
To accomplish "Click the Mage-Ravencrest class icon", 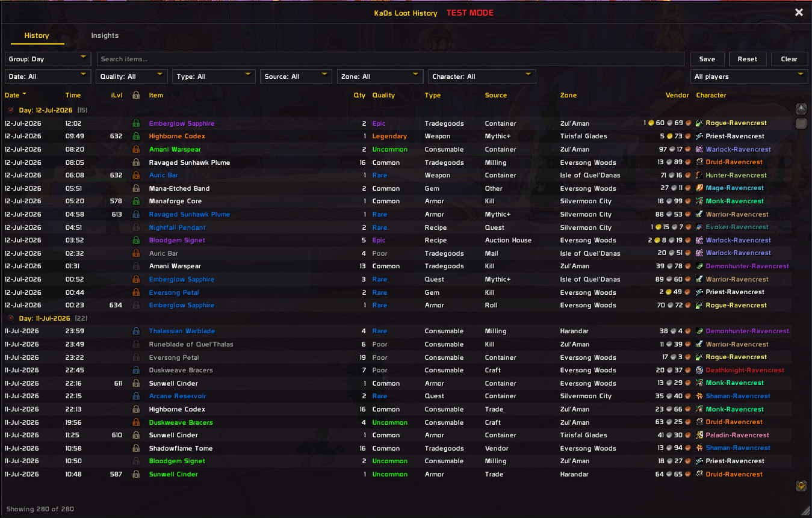I will (699, 188).
